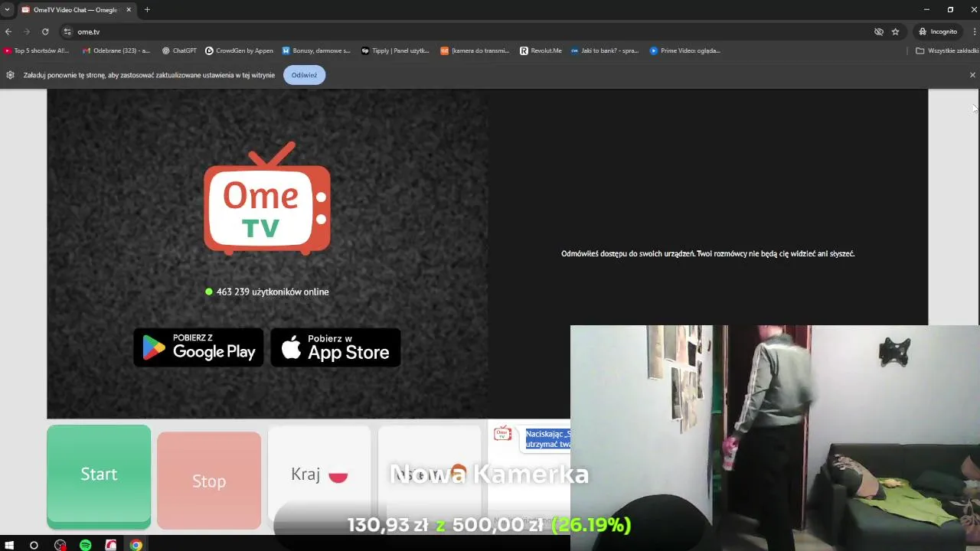Open the Top 5 shortsów bookmark

click(36, 51)
